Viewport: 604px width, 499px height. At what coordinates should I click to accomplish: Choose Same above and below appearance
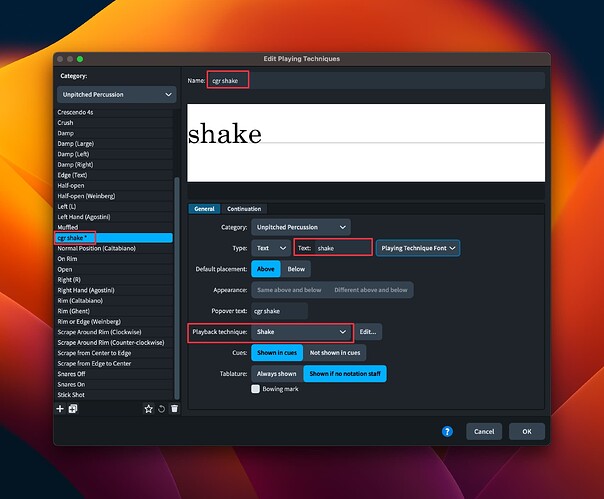coord(289,290)
